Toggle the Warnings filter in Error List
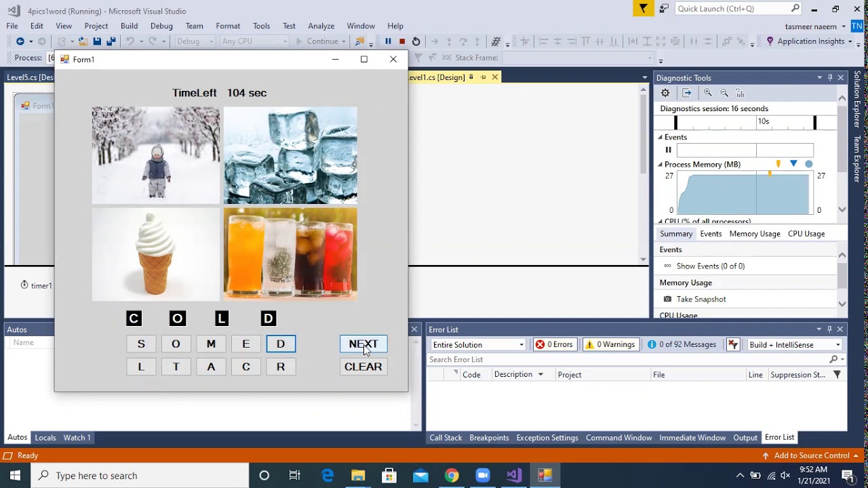Viewport: 868px width, 488px height. click(610, 344)
